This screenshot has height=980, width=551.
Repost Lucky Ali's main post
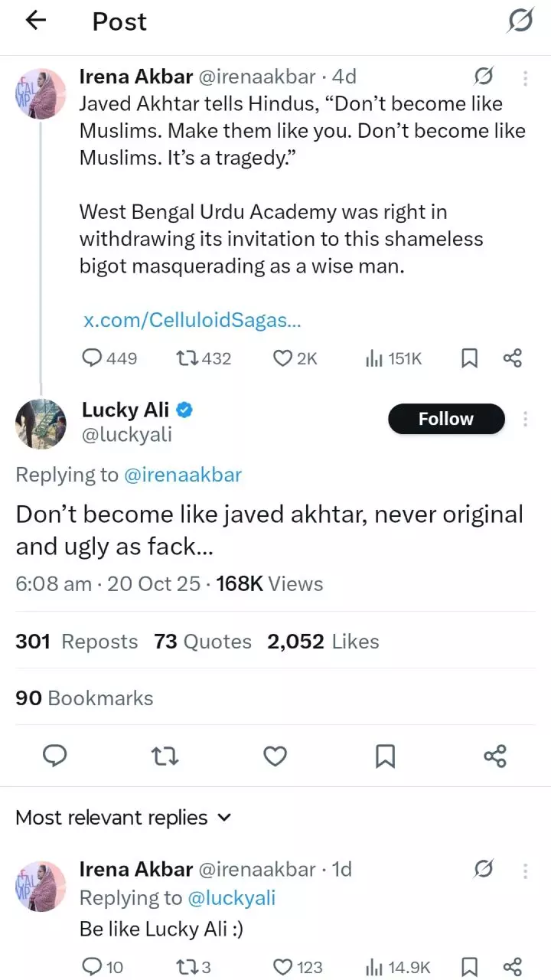165,756
